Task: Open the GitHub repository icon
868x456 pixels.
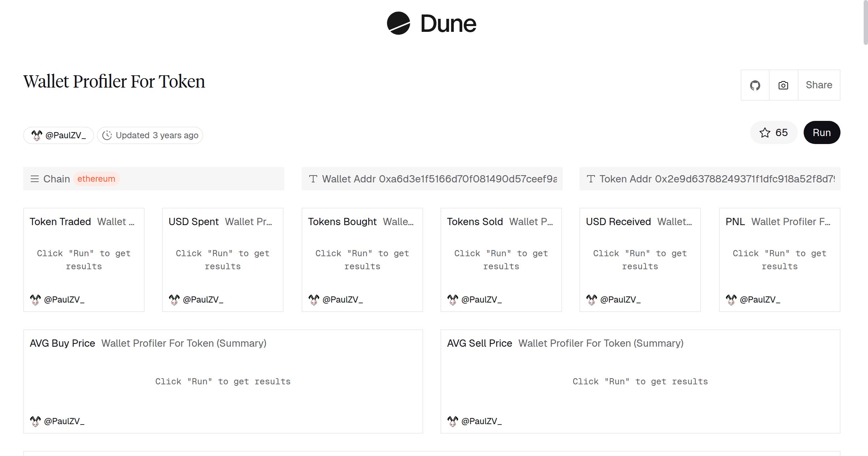Action: (x=755, y=85)
